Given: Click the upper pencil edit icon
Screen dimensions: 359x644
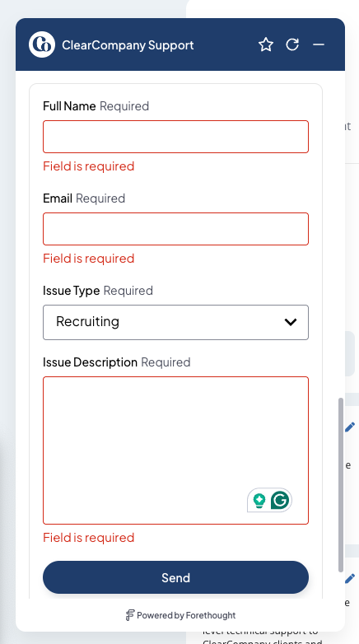Looking at the screenshot, I should 350,427.
